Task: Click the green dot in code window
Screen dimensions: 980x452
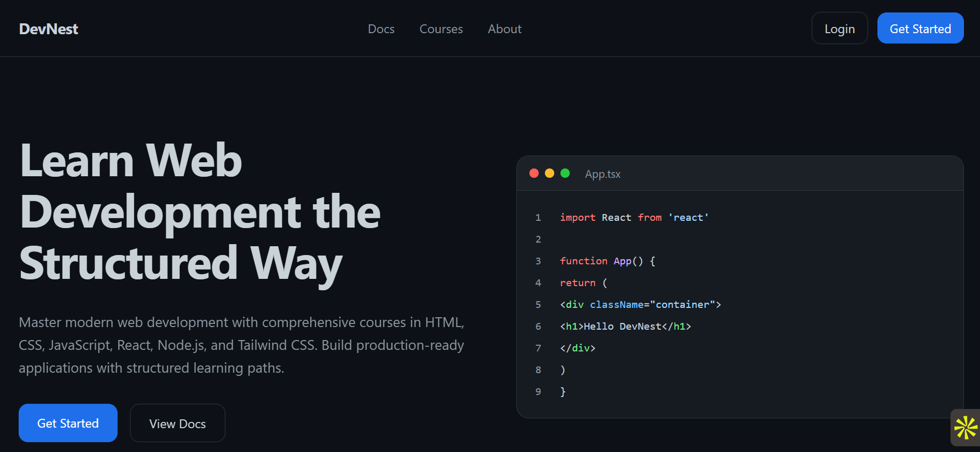Action: (x=565, y=173)
